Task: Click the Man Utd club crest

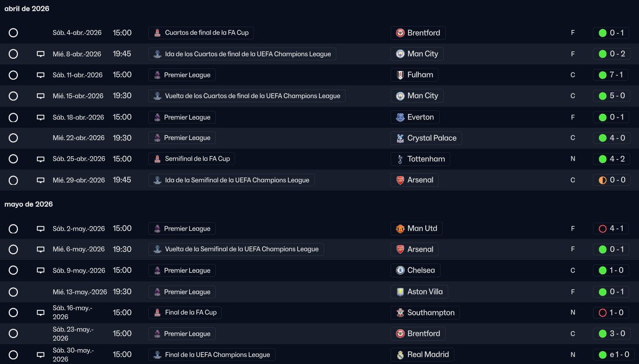Action: 401,229
